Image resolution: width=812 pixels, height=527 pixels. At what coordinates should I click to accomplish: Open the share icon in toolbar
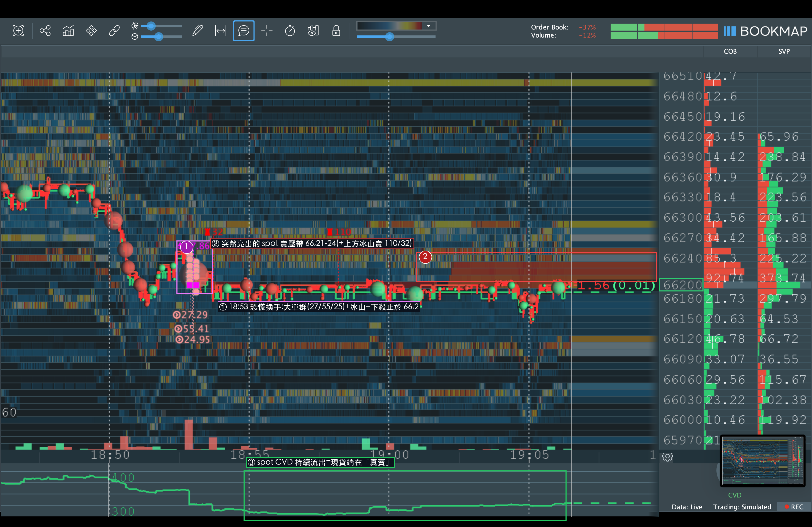click(x=45, y=31)
